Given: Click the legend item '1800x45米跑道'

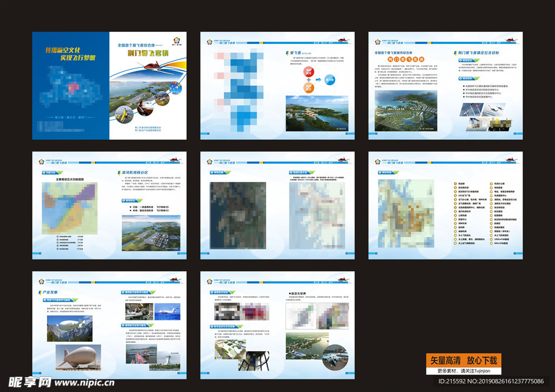Looking at the screenshot, I should tap(499, 239).
